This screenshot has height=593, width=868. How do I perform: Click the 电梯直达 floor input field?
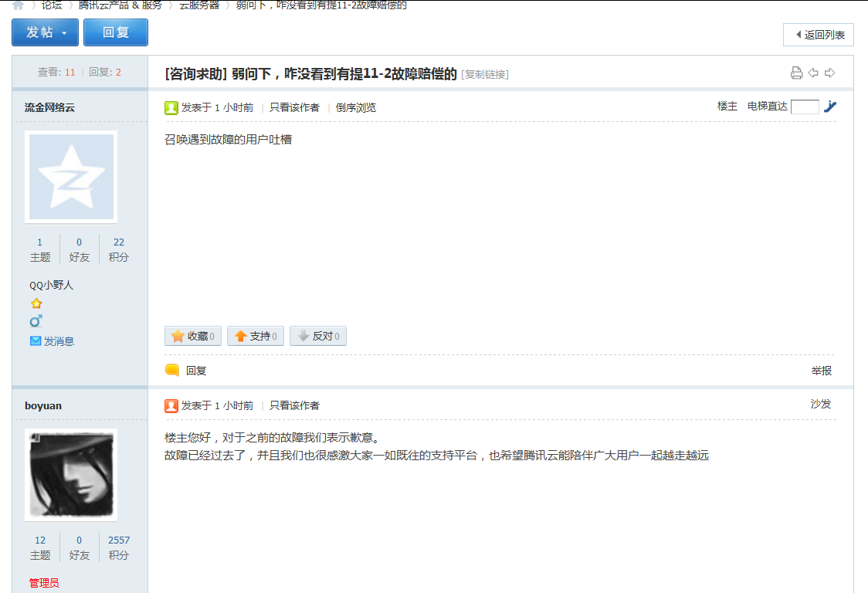click(805, 107)
